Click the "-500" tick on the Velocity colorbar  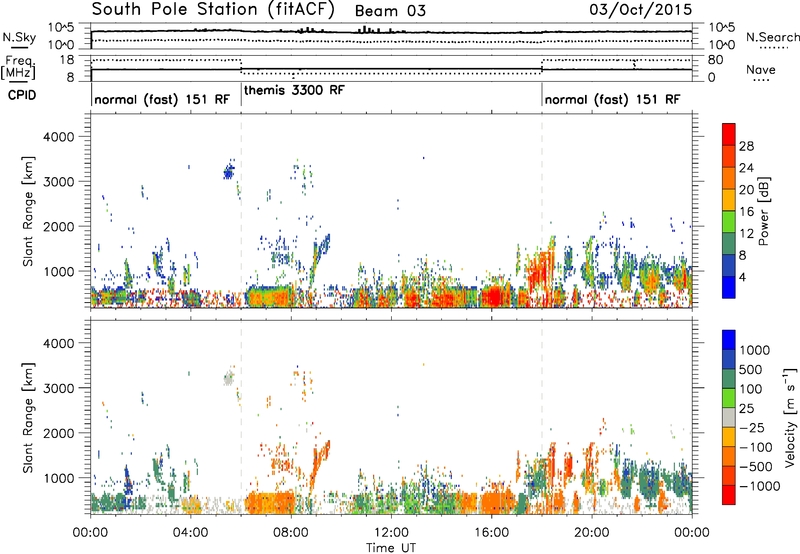tap(756, 467)
